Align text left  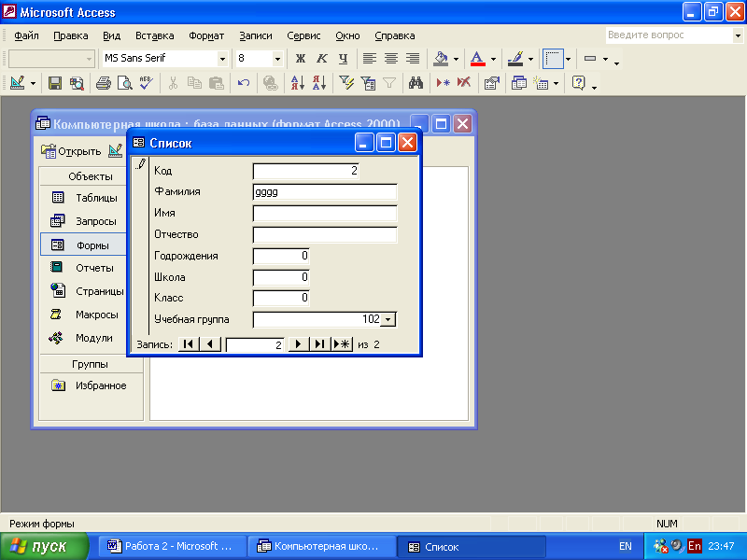[370, 59]
